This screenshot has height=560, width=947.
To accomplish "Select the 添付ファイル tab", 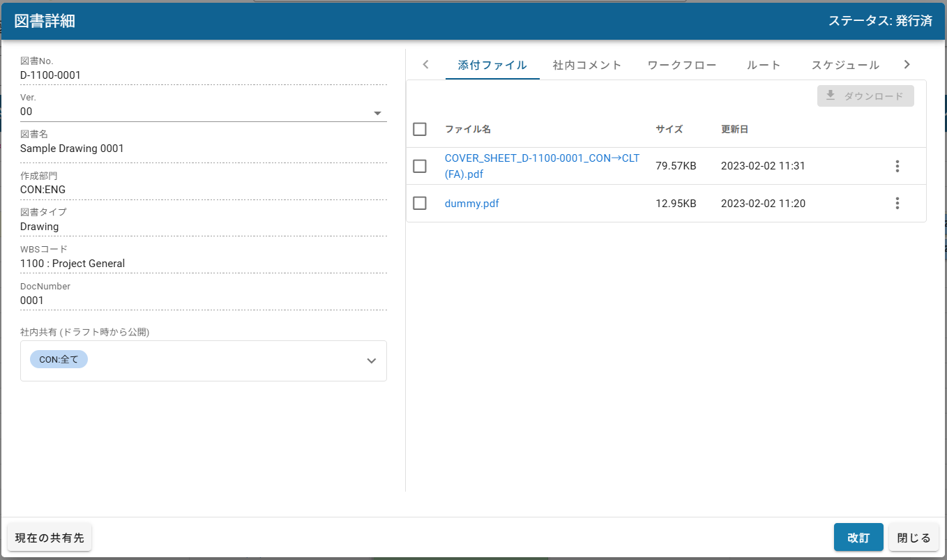I will [x=492, y=64].
